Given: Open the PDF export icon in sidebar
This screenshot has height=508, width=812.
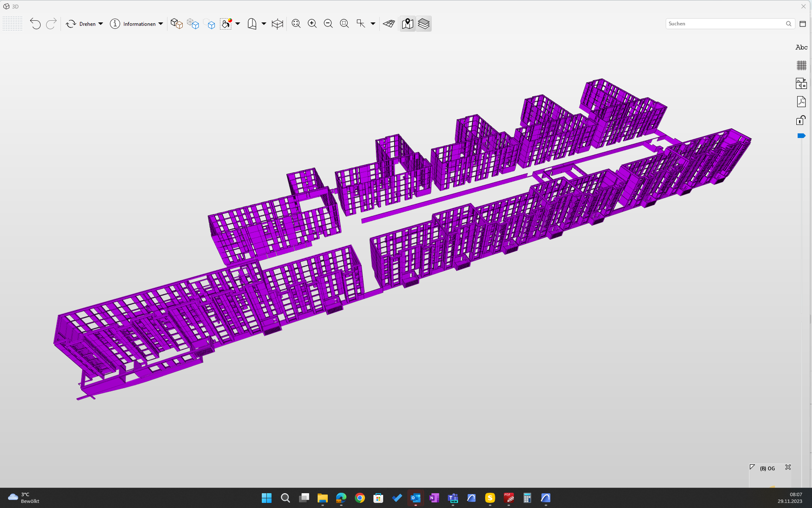Looking at the screenshot, I should 801,102.
